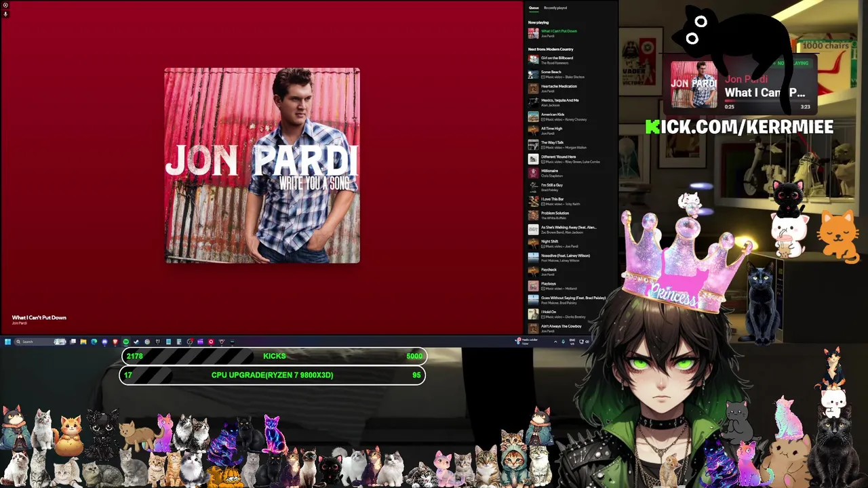Open File Explorer from the taskbar
The width and height of the screenshot is (868, 488).
(x=83, y=342)
